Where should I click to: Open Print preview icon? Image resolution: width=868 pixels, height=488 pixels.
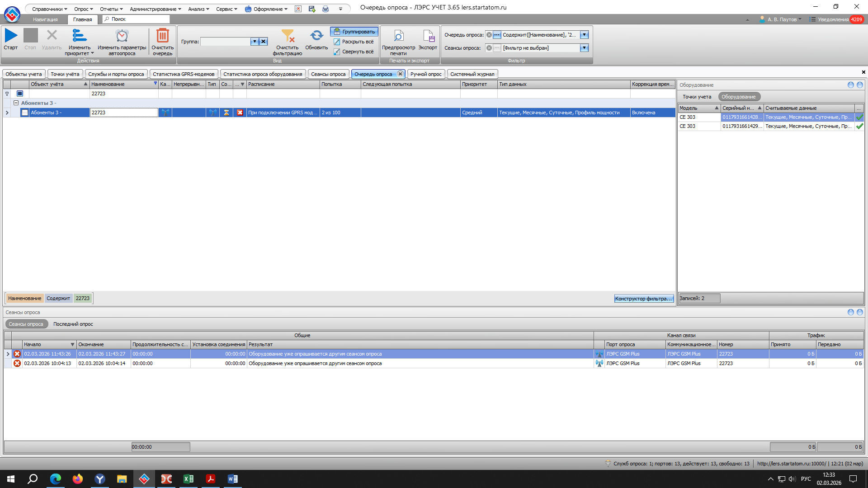[398, 36]
